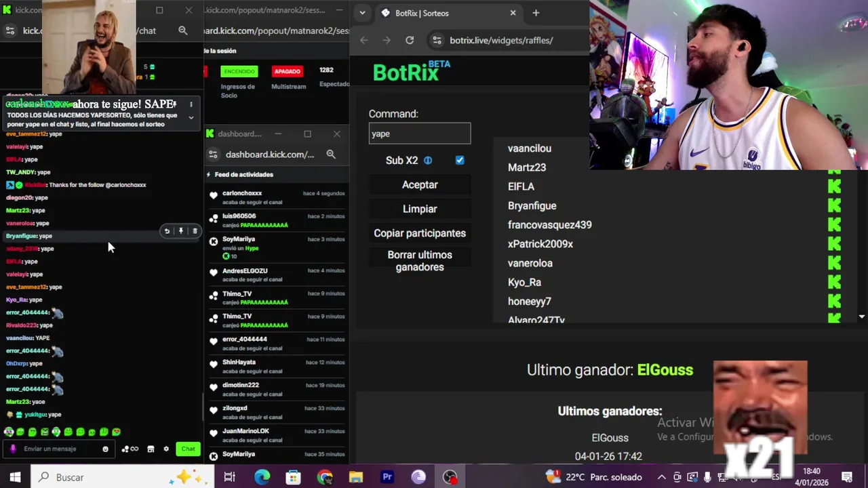Open site settings icon in dashboard address bar
The height and width of the screenshot is (488, 868).
(213, 155)
